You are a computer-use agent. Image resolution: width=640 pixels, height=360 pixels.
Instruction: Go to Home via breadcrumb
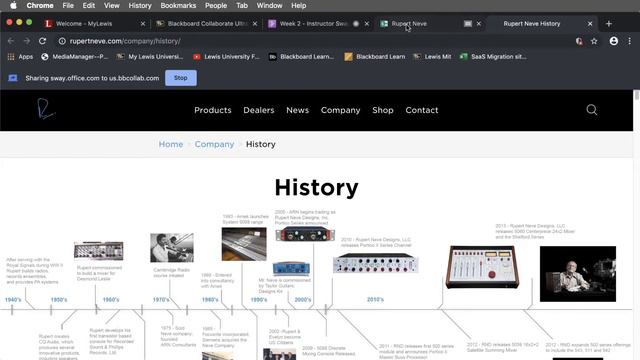171,144
